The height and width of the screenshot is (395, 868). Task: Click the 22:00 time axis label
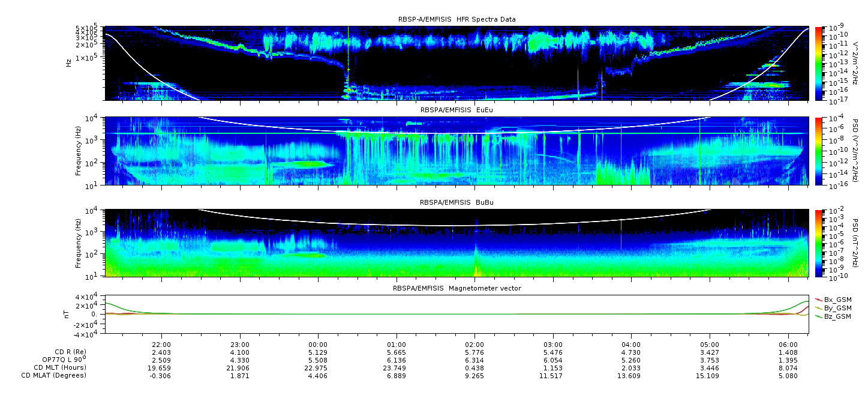coord(161,345)
